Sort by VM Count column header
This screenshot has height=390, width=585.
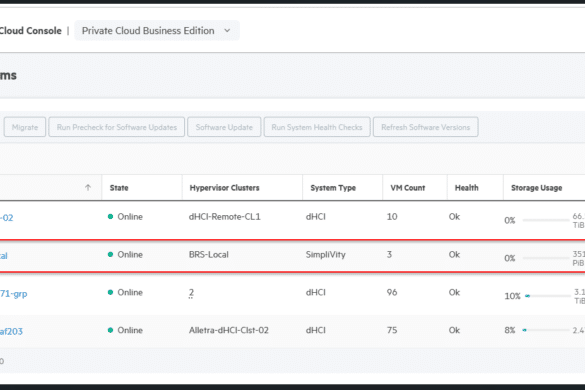[x=408, y=188]
